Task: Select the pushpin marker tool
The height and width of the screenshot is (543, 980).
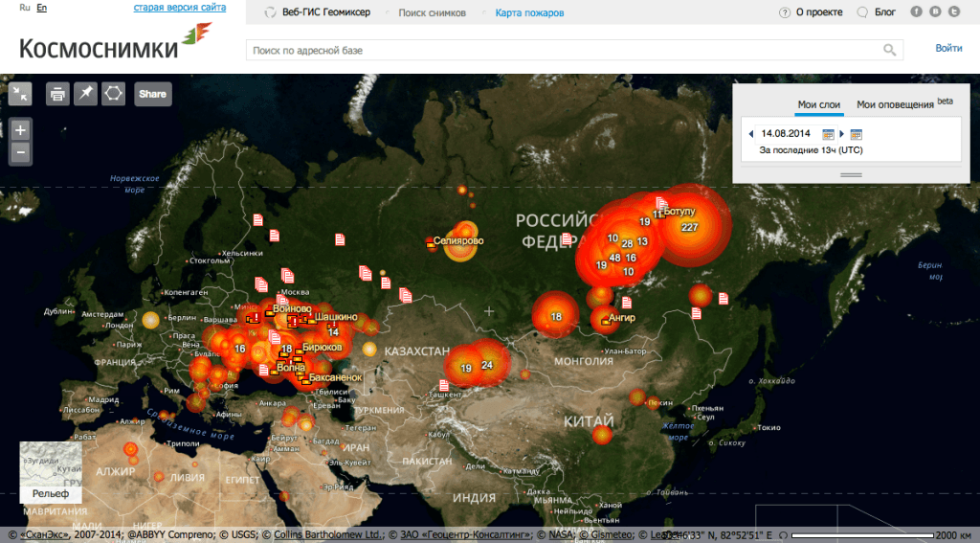Action: click(x=86, y=93)
